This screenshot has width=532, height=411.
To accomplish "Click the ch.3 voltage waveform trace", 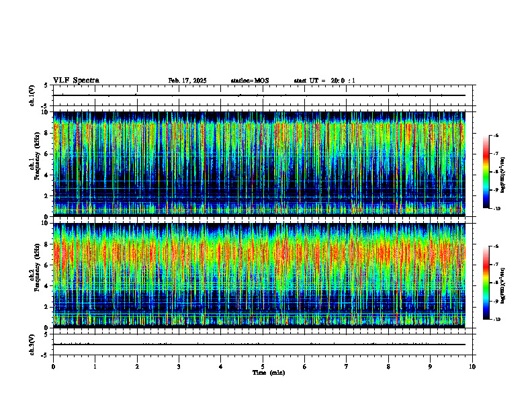I will (259, 345).
